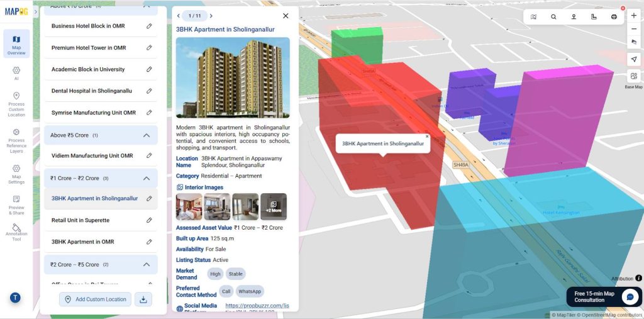Edit Dental Hospital in Sholinganallu entry

tap(149, 91)
